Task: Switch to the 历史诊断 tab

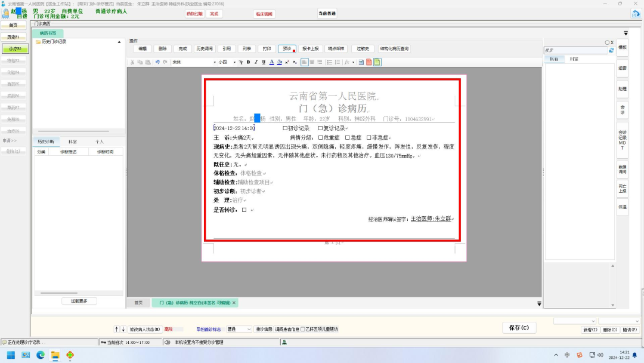Action: click(46, 141)
